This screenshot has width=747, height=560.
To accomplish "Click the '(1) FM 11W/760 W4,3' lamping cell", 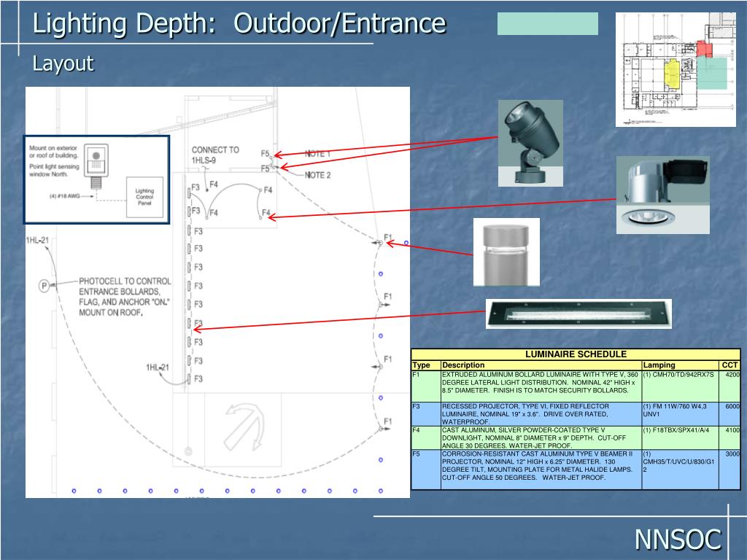I will pos(680,414).
